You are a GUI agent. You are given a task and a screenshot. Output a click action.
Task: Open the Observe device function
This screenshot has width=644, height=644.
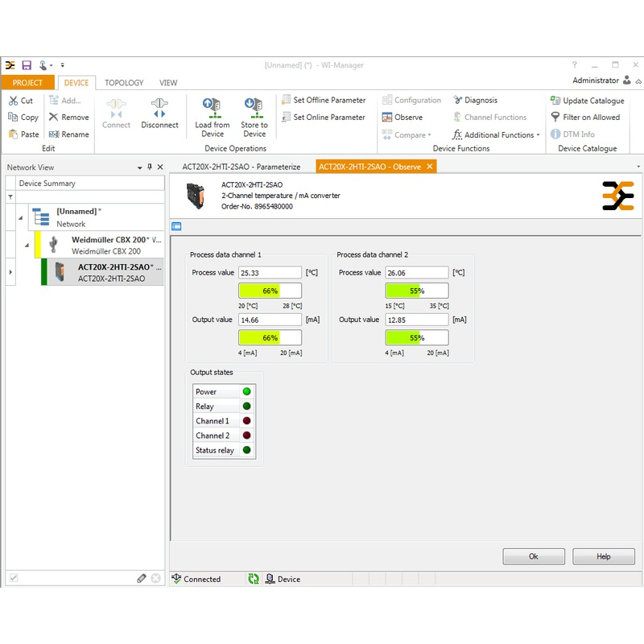[x=402, y=118]
